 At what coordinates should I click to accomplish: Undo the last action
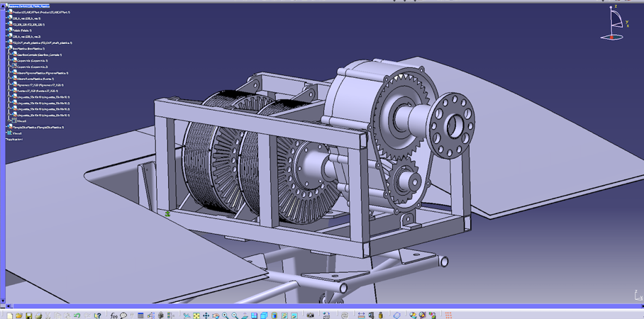click(77, 315)
